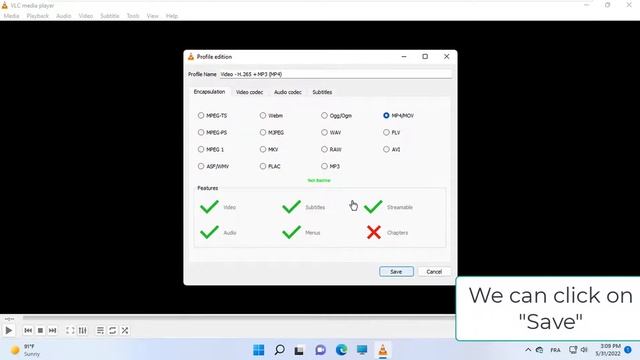640x360 pixels.
Task: Open Windows Start menu
Action: coord(258,350)
